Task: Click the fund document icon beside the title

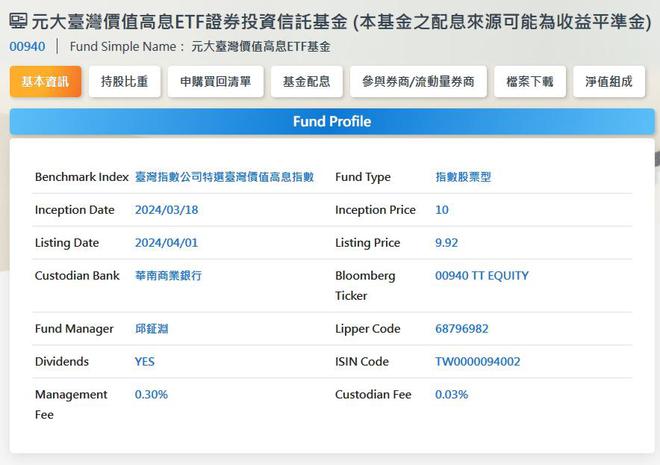Action: click(x=18, y=21)
